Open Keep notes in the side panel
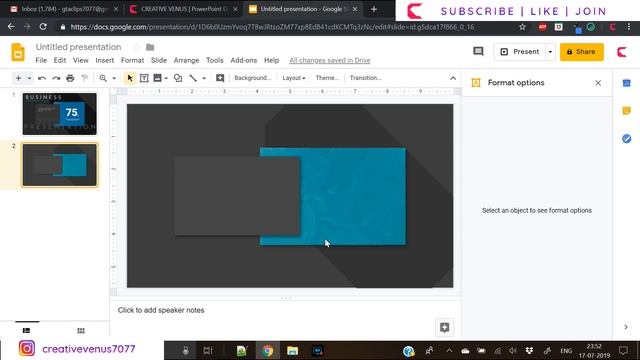Screen dimensions: 640x360 627,111
